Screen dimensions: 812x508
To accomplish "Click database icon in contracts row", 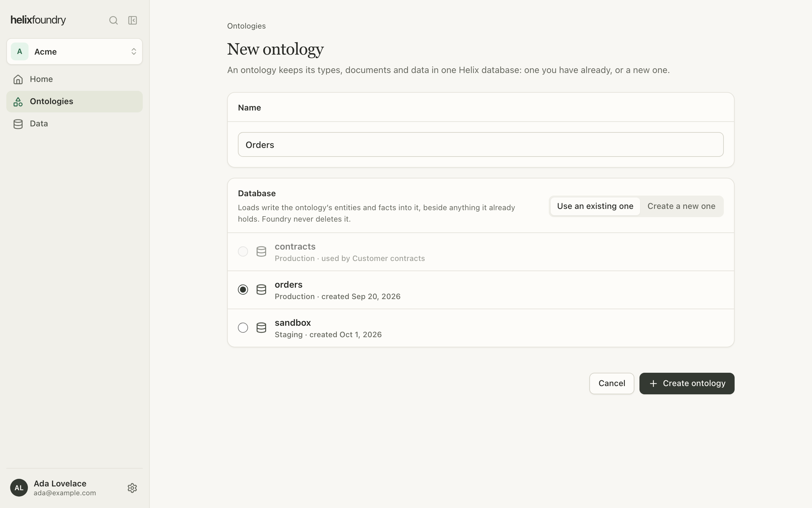I will [261, 252].
